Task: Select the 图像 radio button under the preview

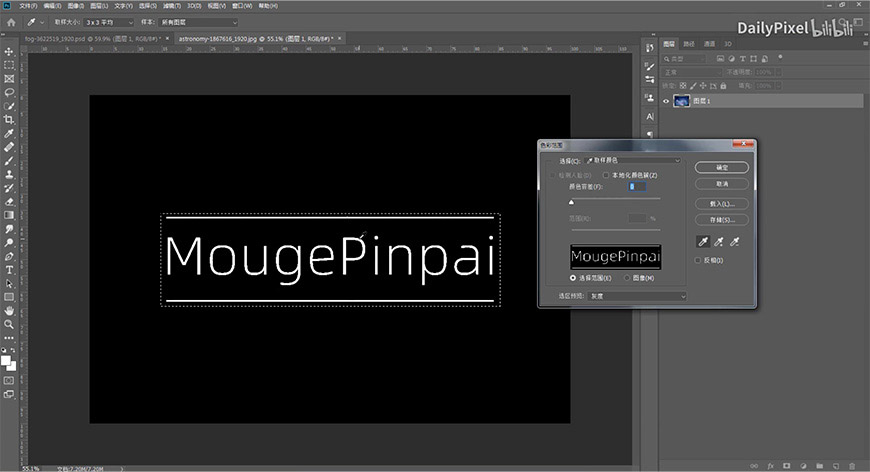Action: (x=628, y=277)
